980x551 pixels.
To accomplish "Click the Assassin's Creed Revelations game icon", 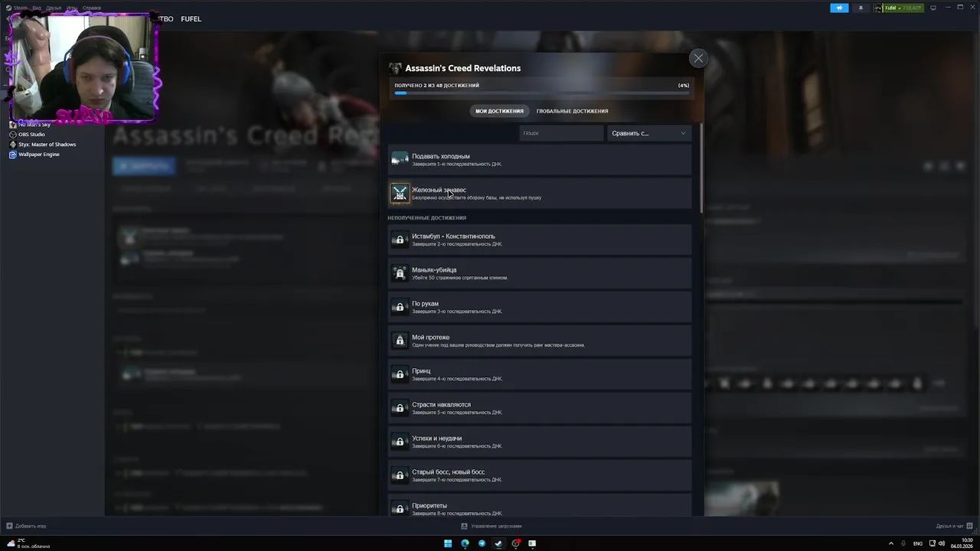I will (x=395, y=68).
